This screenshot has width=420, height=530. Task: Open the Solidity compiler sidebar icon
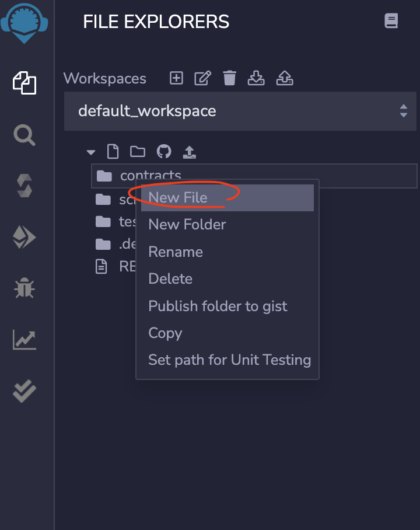point(24,186)
